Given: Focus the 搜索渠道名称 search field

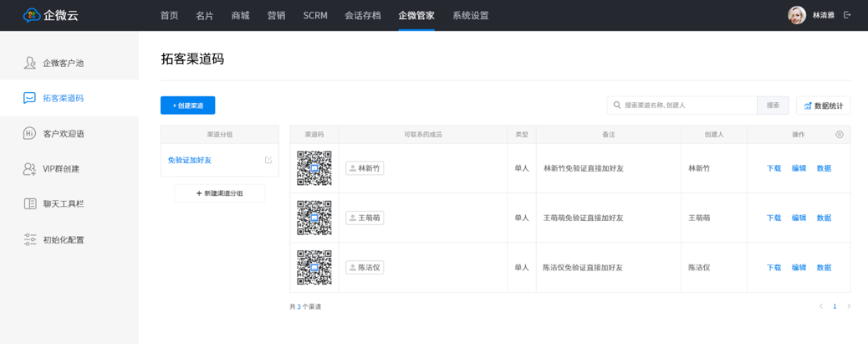Looking at the screenshot, I should 682,105.
